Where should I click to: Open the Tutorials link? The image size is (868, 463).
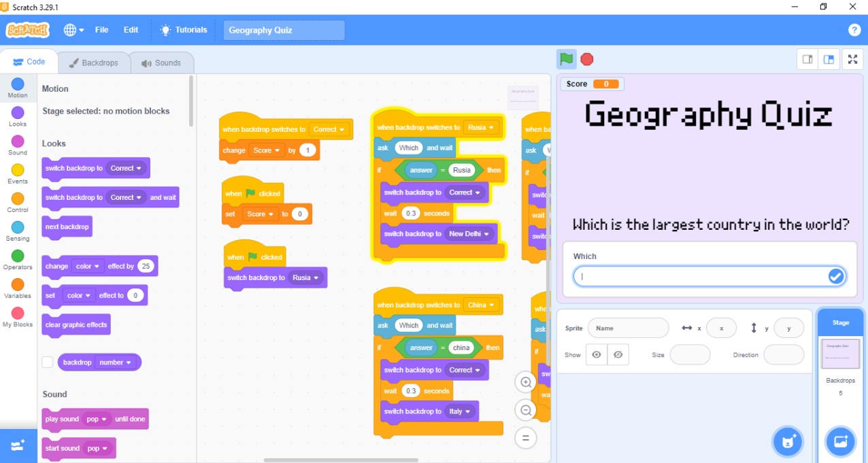[x=184, y=30]
